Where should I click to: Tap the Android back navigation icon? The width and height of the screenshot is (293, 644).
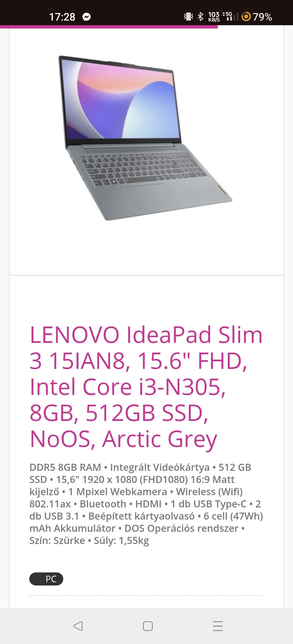click(78, 626)
